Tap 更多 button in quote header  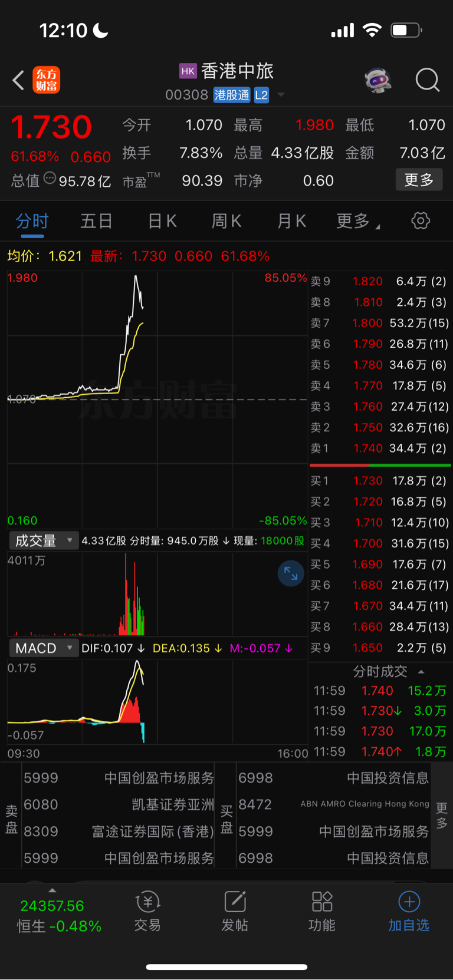(419, 180)
